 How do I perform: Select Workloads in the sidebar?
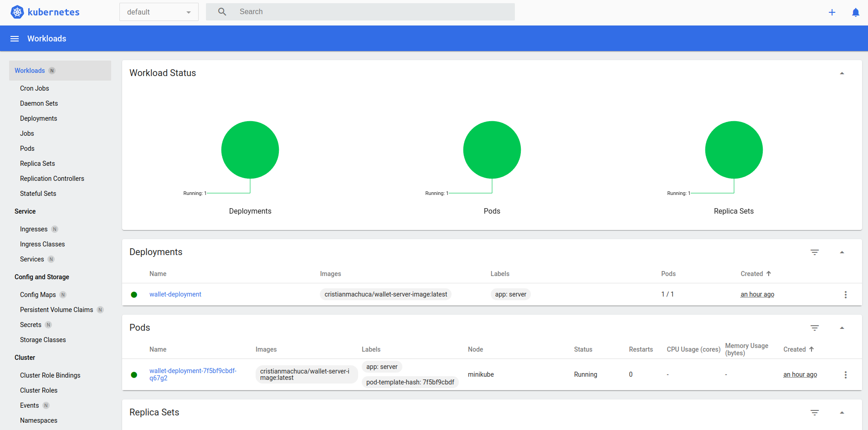[x=60, y=71]
